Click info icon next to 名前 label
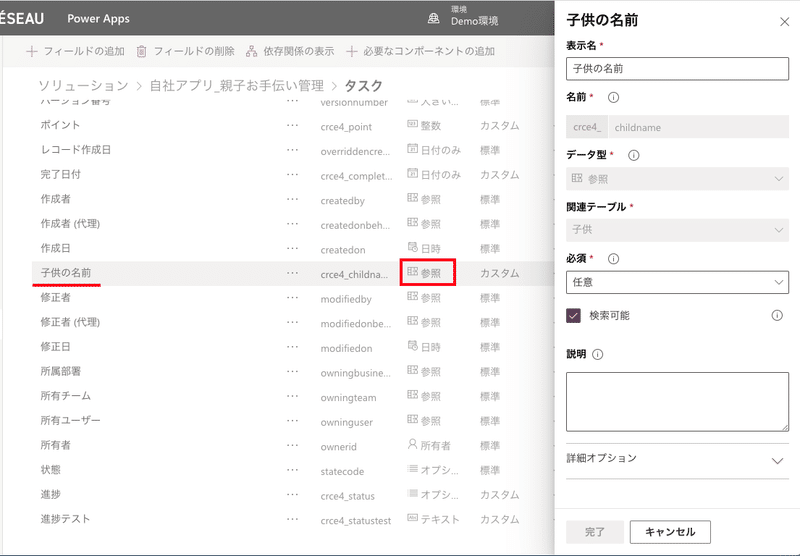This screenshot has width=800, height=556. [613, 97]
